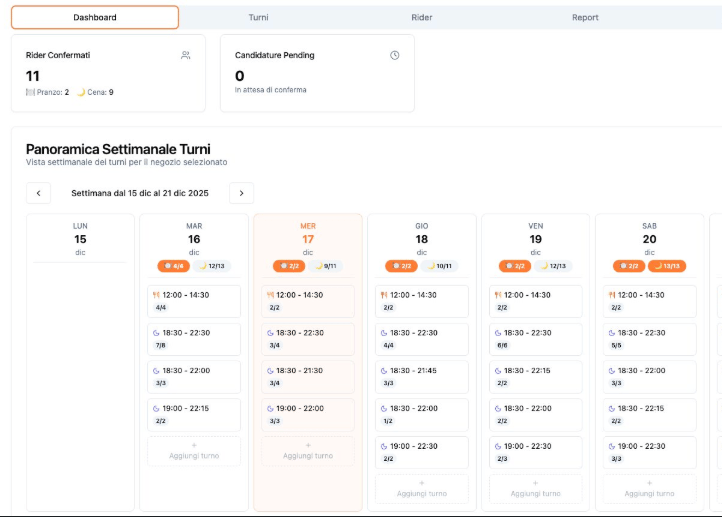The height and width of the screenshot is (517, 722).
Task: Click the clock icon in Candidature Pending card
Action: tap(394, 56)
